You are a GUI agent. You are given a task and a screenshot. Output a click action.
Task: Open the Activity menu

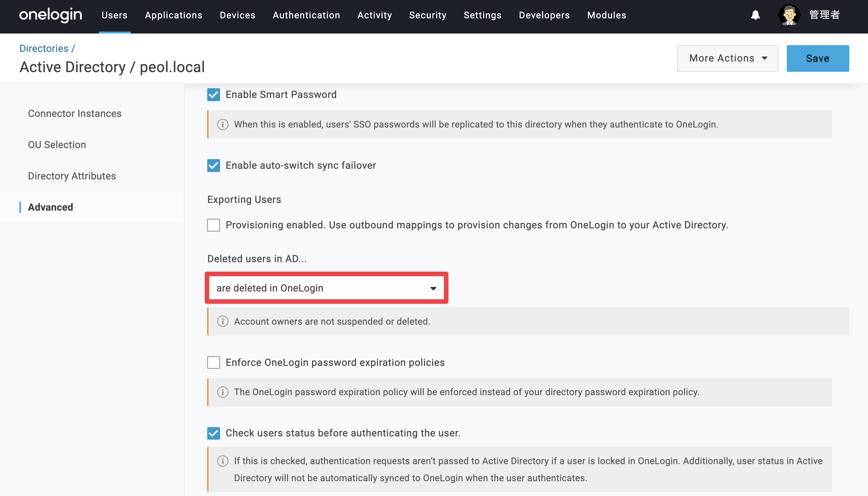[x=374, y=15]
